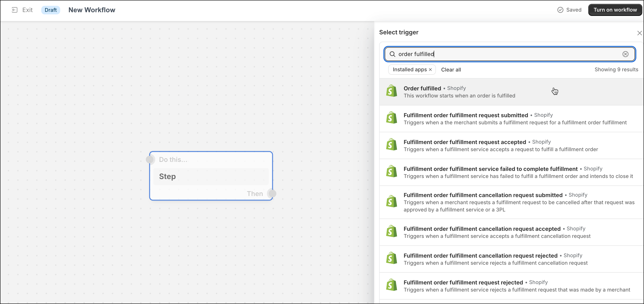
Task: Click the Step placeholder in workflow node
Action: pos(211,176)
